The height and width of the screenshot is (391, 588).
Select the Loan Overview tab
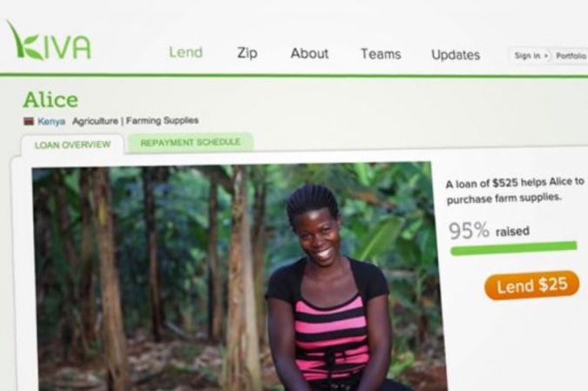tap(72, 145)
